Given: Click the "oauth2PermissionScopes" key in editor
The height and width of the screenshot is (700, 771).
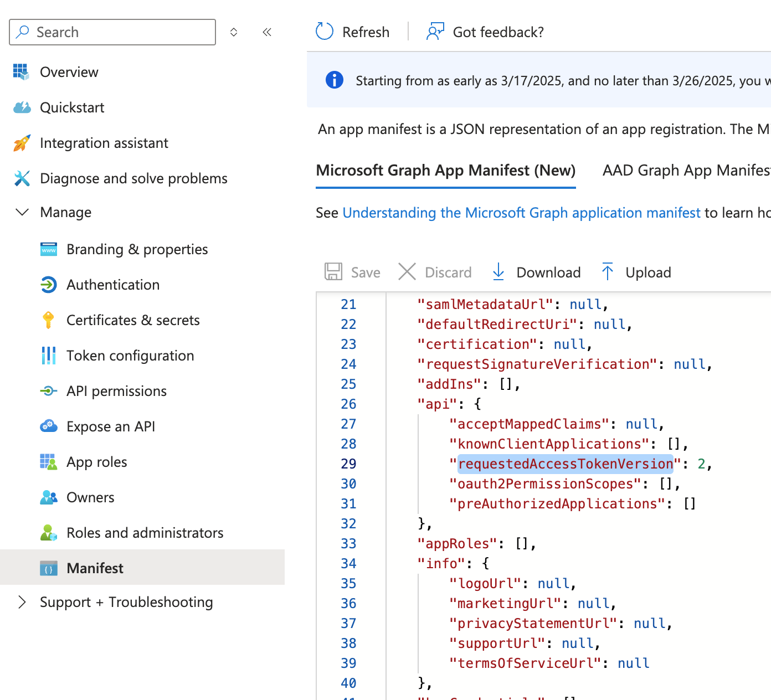Looking at the screenshot, I should [x=545, y=483].
